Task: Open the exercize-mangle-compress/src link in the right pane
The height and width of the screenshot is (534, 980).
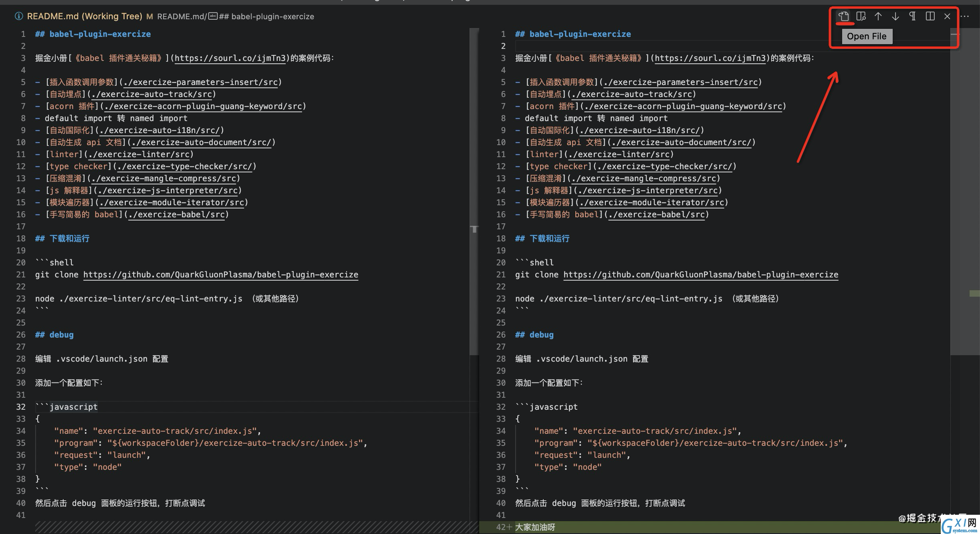Action: 644,178
